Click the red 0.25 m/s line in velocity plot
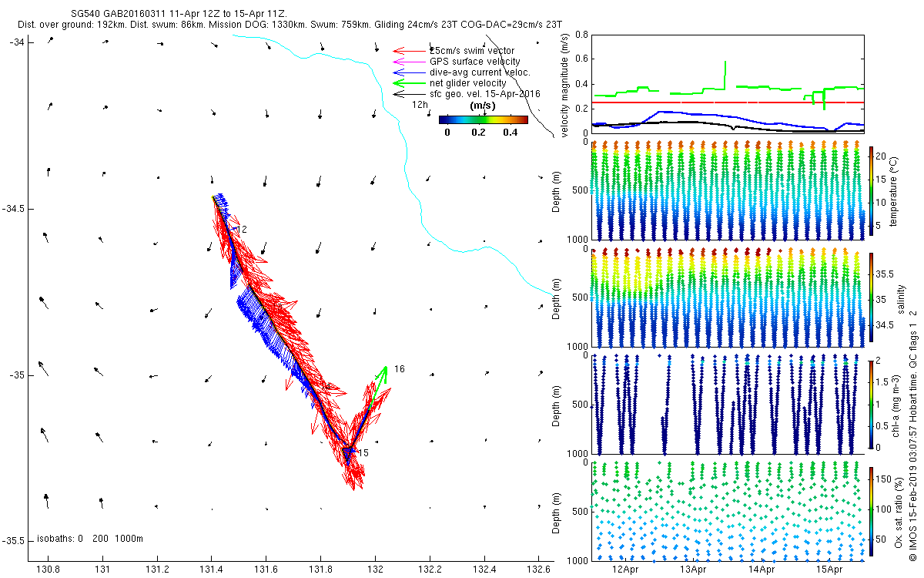This screenshot has height=578, width=924. 728,102
